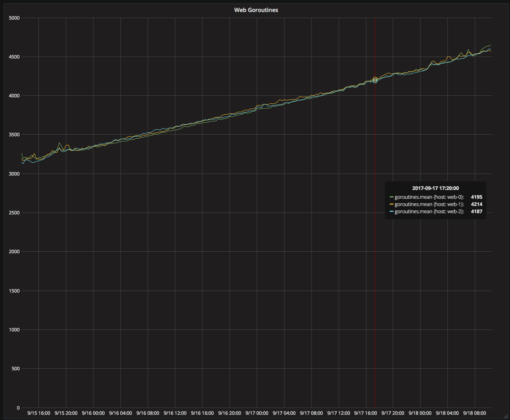The image size is (510, 420).
Task: Click the red vertical crosshair line
Action: (x=374, y=281)
